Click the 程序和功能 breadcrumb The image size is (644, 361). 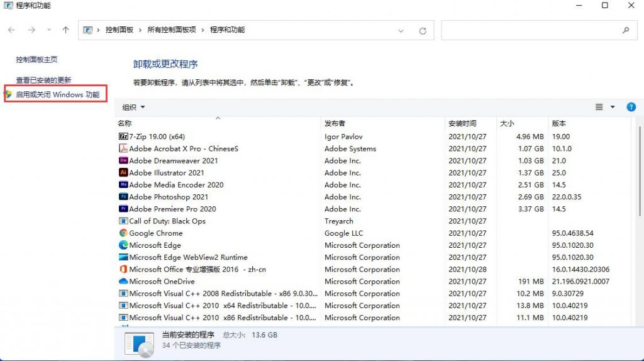point(227,30)
